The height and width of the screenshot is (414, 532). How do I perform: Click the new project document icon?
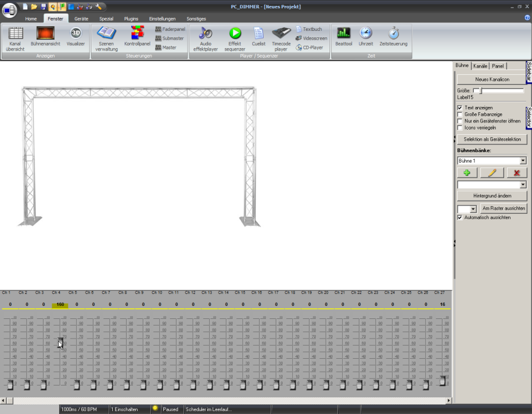tap(25, 7)
